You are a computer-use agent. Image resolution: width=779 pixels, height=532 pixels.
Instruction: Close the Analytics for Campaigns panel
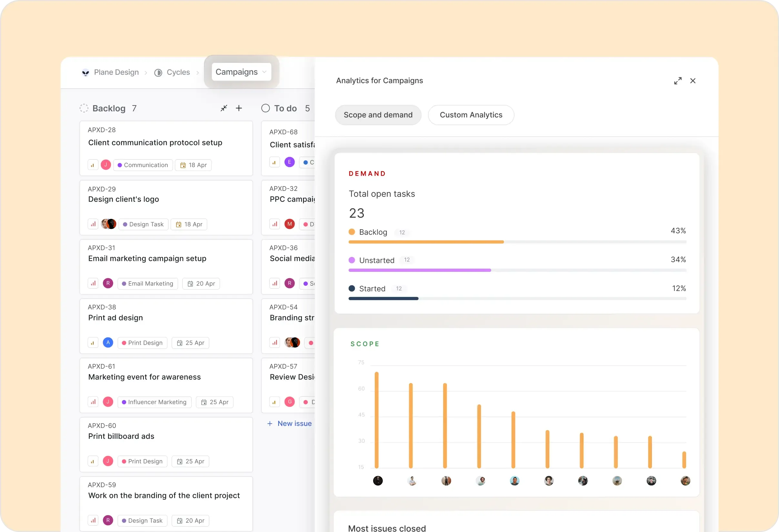point(693,81)
